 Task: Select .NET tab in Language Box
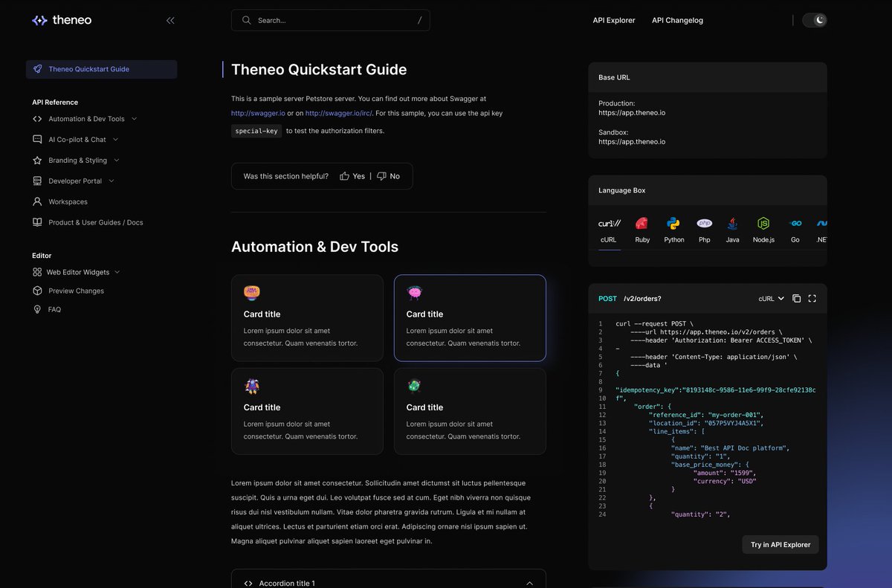coord(821,230)
